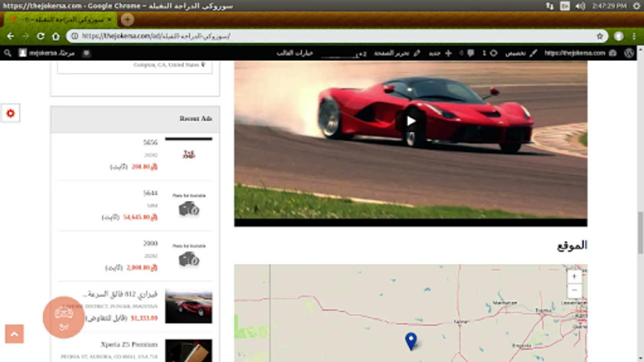Open the Ferrari 812 recent ad link
The width and height of the screenshot is (644, 362).
(x=120, y=294)
